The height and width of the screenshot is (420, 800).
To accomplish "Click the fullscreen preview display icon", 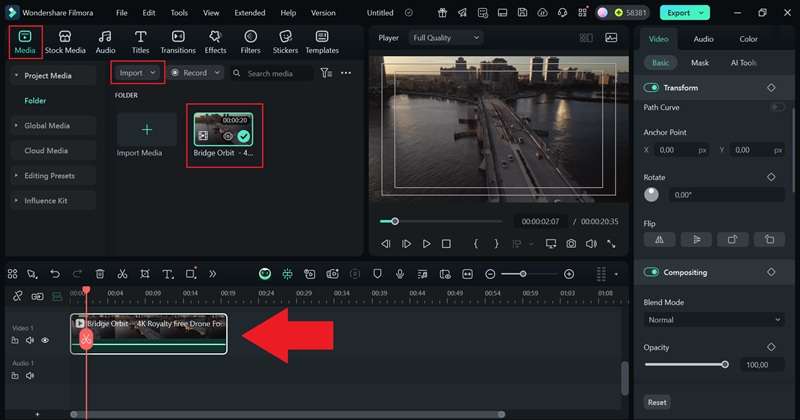I will 551,244.
